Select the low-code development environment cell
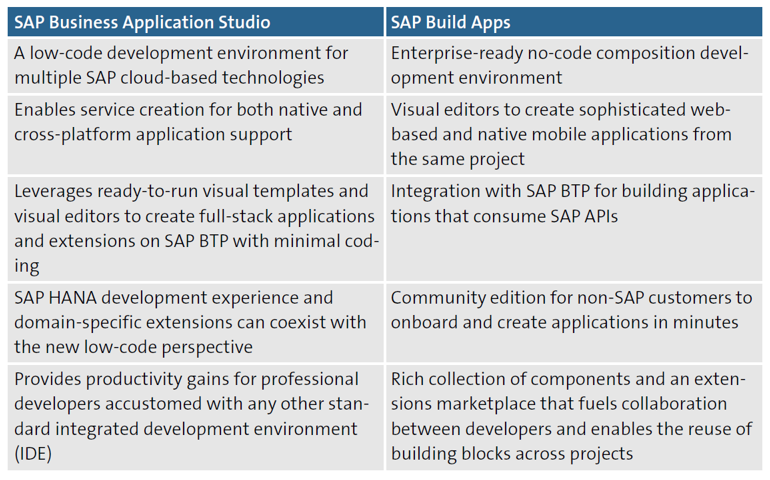Viewport: 770px width, 480px height. (x=194, y=65)
